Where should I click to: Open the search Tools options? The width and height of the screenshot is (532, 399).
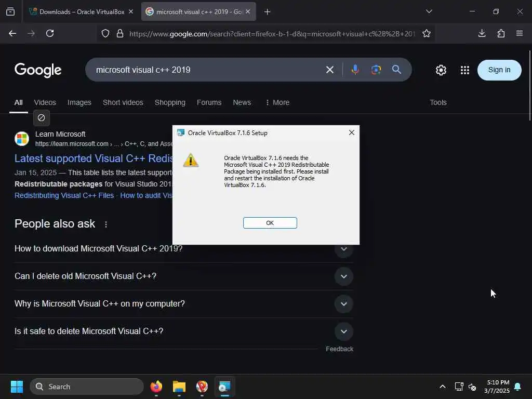pos(438,102)
